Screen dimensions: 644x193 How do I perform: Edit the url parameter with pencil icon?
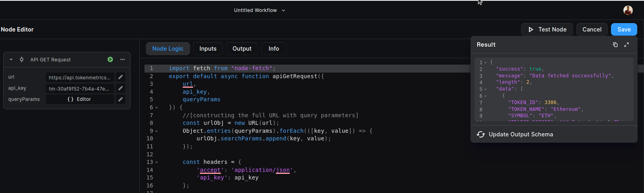[x=120, y=77]
